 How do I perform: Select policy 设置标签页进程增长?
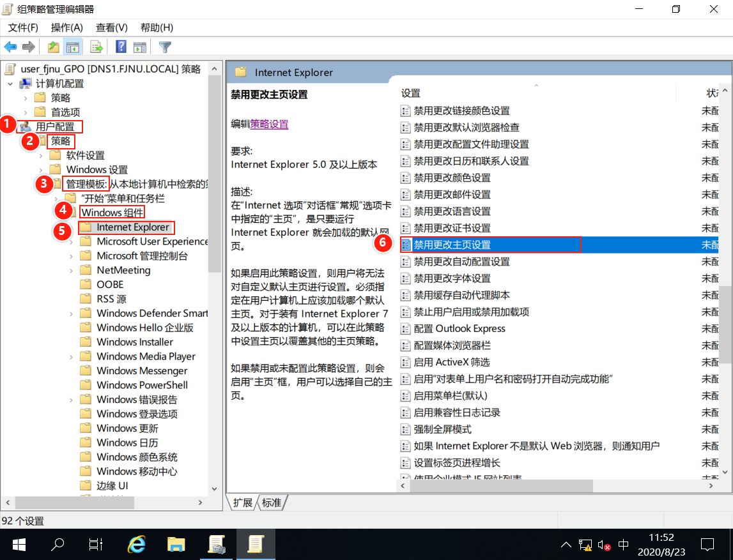click(457, 463)
